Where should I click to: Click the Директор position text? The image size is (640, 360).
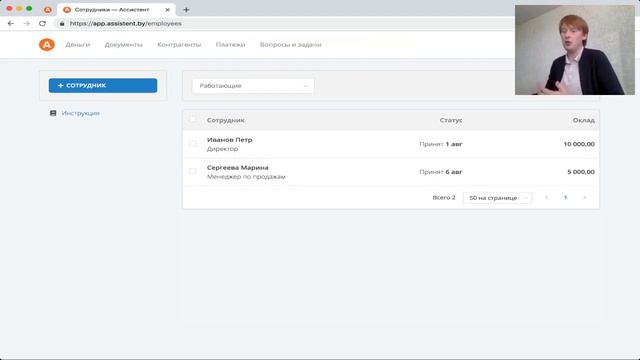point(222,149)
